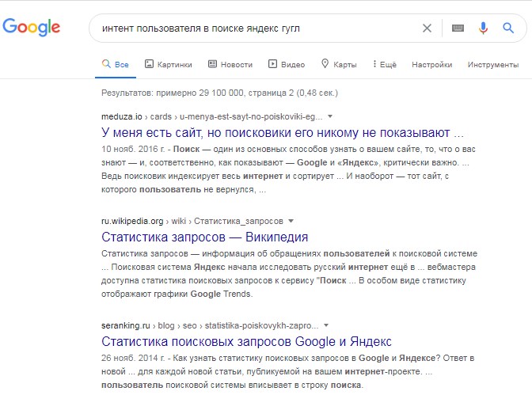Click snippet date 10 нояб. 2016 г.

[133, 149]
